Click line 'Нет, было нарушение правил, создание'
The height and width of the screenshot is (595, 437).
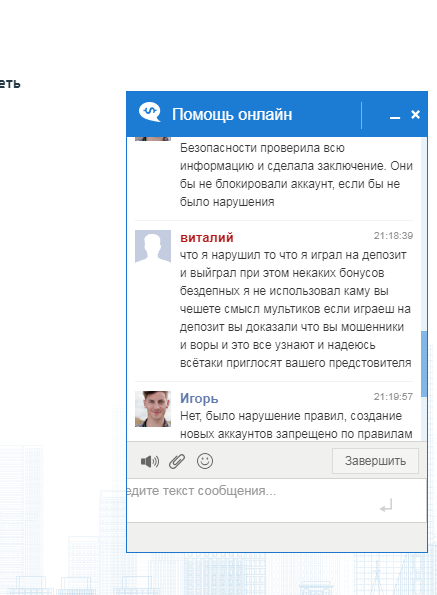[291, 416]
